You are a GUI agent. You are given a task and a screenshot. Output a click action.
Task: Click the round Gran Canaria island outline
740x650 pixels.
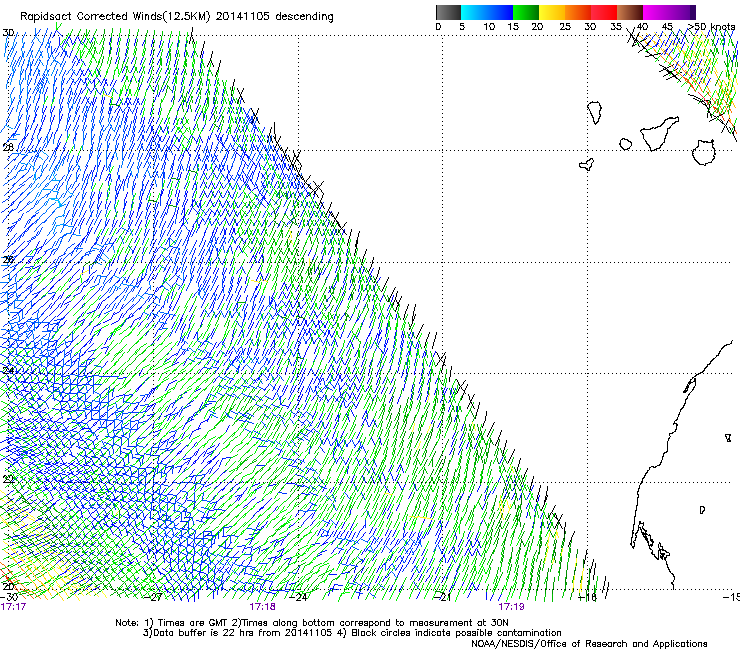coord(704,152)
